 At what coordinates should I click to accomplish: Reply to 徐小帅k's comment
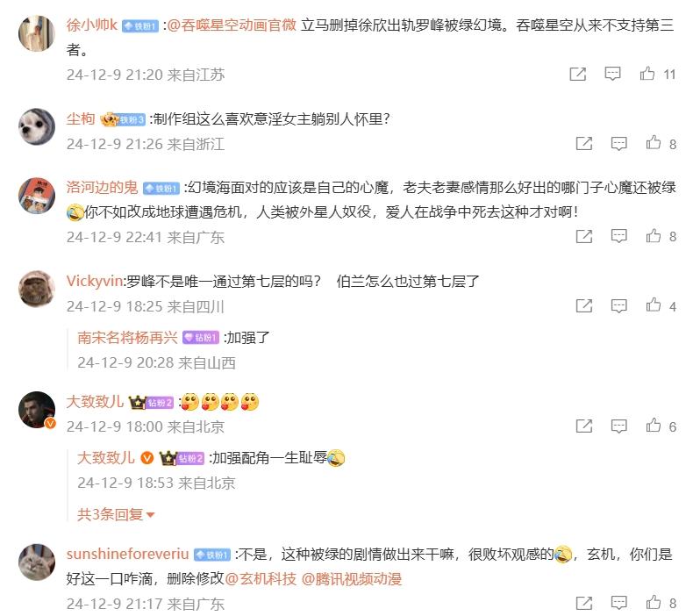(x=612, y=74)
